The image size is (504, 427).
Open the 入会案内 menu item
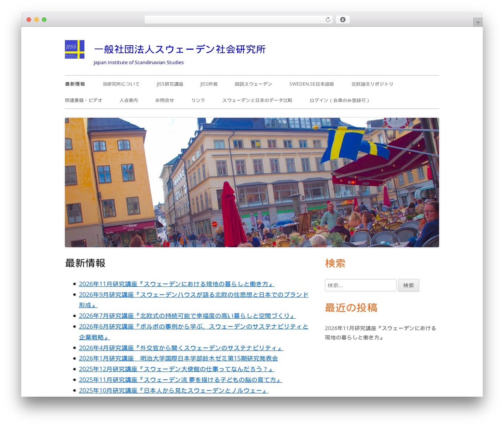click(129, 100)
